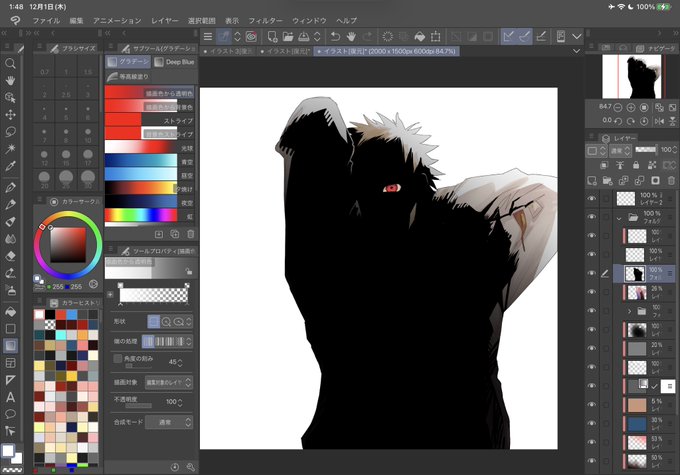680x475 pixels.
Task: Open the アニメーション menu
Action: click(117, 20)
